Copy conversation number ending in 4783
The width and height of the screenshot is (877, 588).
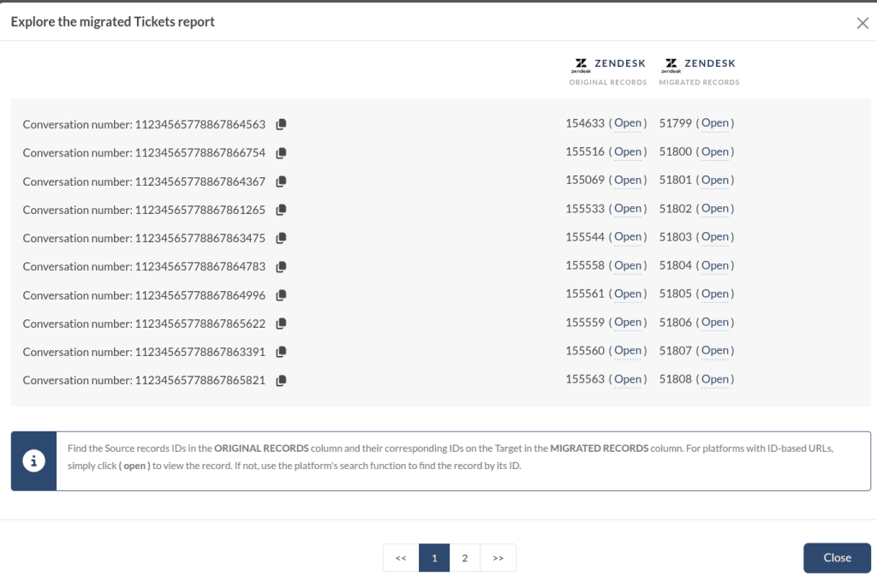coord(281,267)
